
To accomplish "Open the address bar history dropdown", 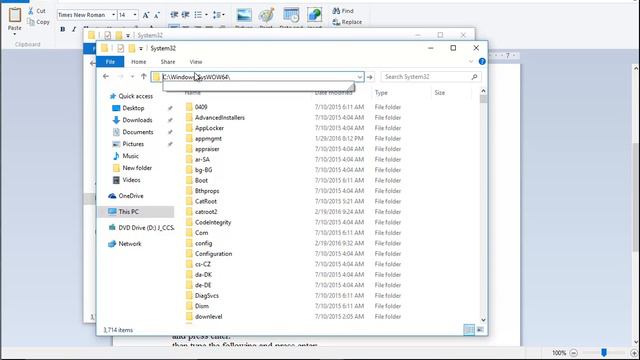I will coord(360,77).
